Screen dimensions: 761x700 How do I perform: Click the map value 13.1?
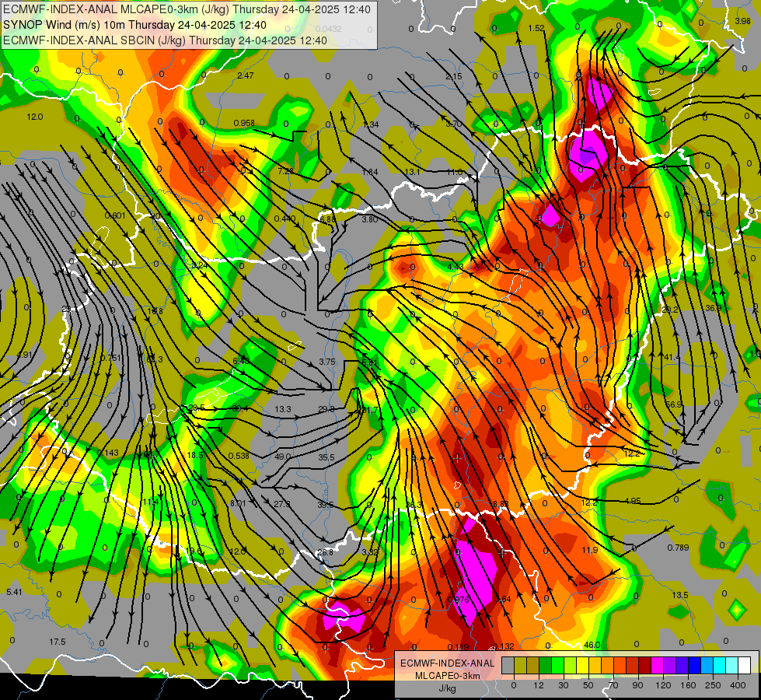(413, 172)
